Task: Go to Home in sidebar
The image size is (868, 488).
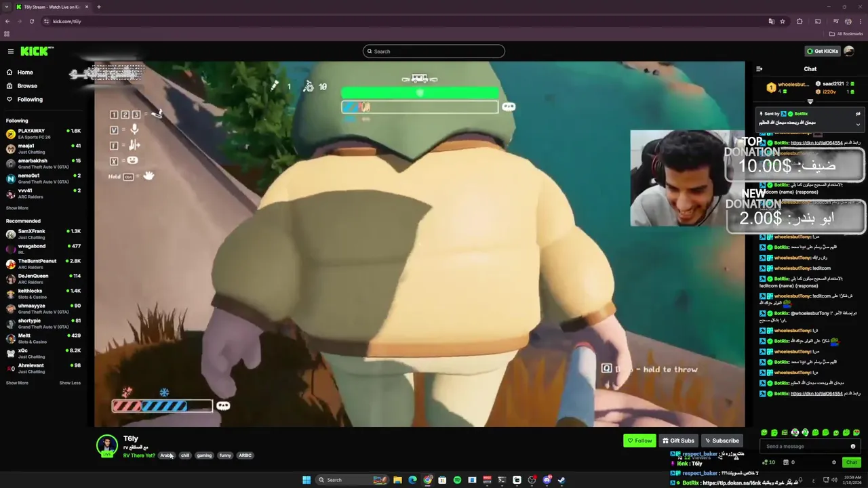Action: pyautogui.click(x=25, y=73)
